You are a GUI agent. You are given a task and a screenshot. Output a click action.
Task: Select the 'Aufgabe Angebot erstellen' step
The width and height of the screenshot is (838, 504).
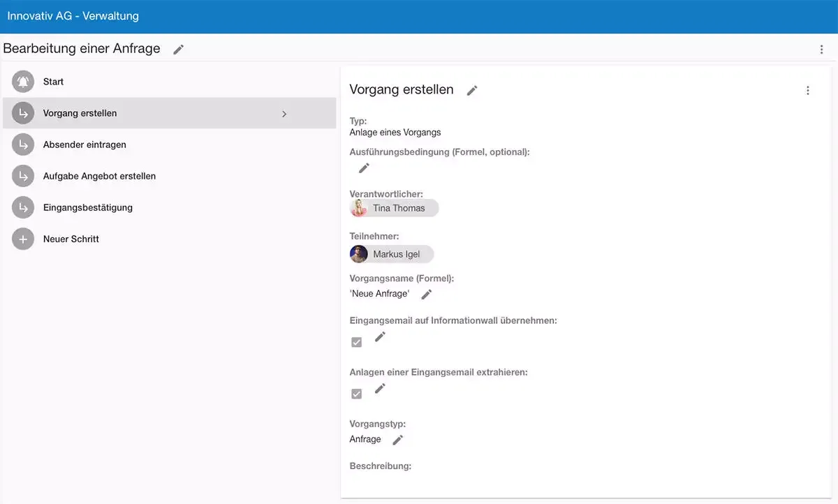point(99,176)
